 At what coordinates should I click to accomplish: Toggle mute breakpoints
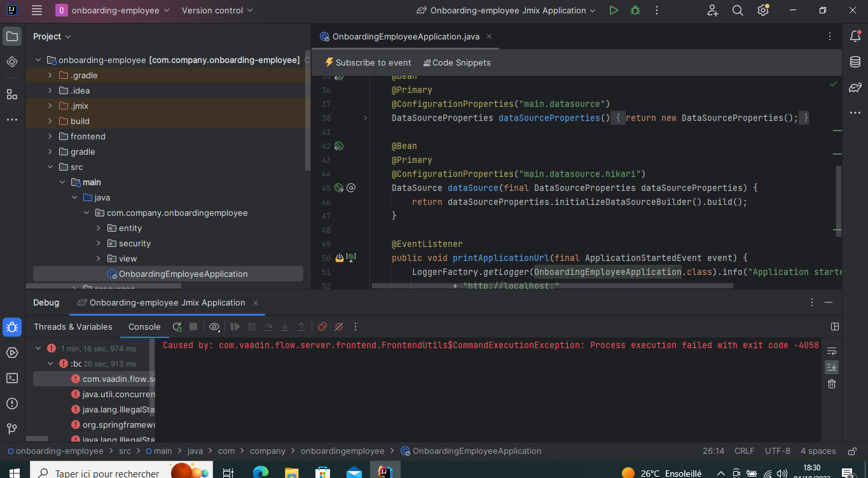pyautogui.click(x=339, y=327)
